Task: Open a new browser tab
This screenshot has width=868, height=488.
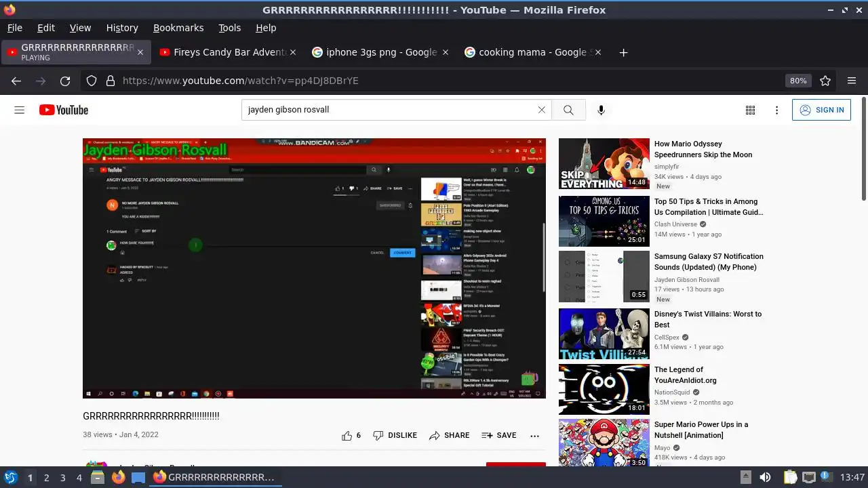Action: click(x=623, y=52)
